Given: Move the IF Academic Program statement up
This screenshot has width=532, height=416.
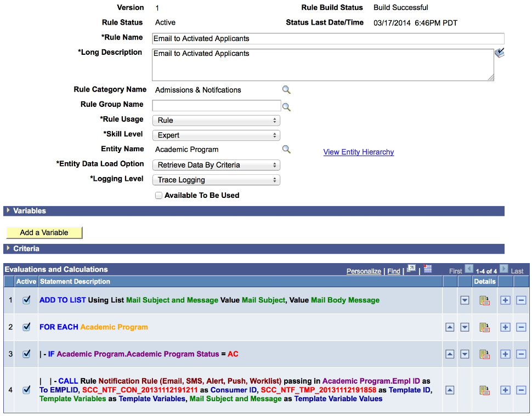Looking at the screenshot, I should pos(450,354).
